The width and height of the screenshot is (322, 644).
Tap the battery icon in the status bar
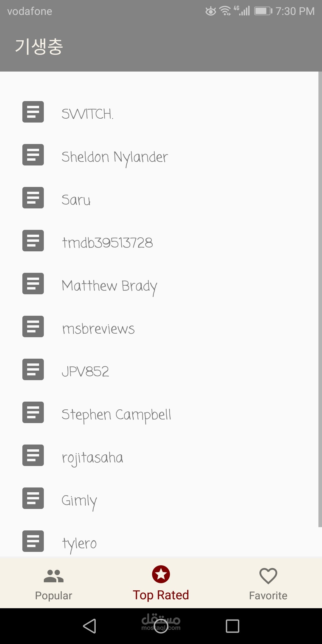click(x=263, y=11)
